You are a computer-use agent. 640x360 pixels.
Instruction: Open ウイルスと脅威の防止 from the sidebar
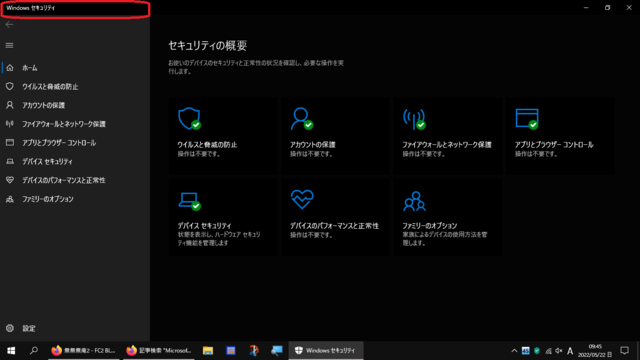(x=75, y=87)
